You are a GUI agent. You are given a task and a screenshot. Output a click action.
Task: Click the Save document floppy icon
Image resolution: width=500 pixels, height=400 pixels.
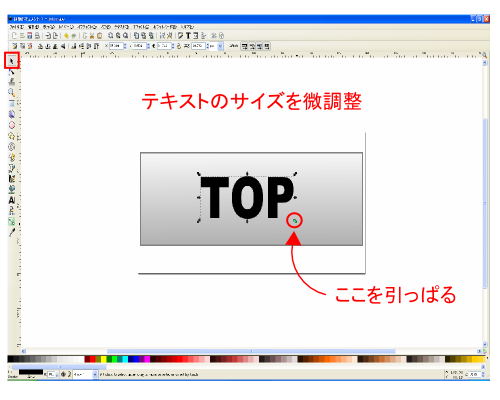tap(30, 36)
